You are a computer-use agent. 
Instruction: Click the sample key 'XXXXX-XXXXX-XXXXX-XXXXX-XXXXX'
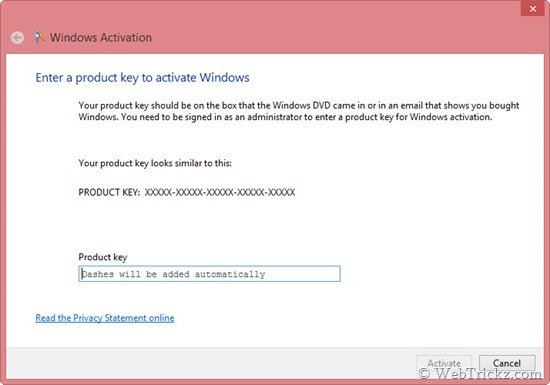click(220, 192)
